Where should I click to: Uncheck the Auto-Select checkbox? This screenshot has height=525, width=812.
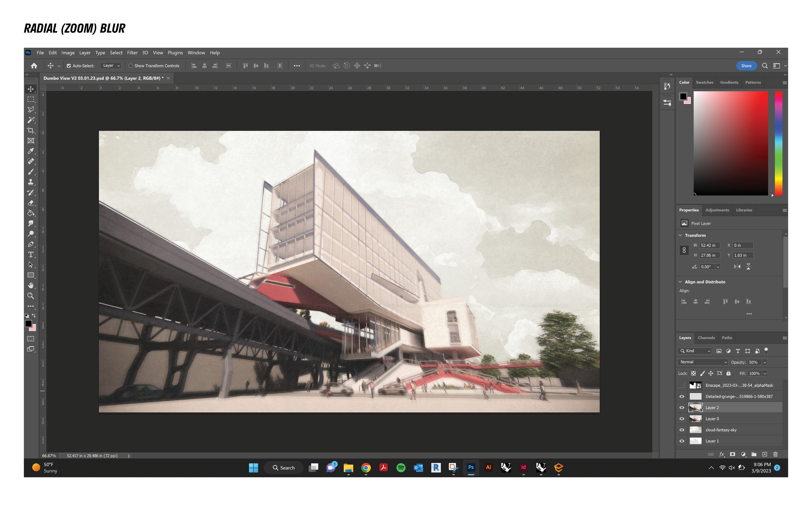(x=69, y=66)
